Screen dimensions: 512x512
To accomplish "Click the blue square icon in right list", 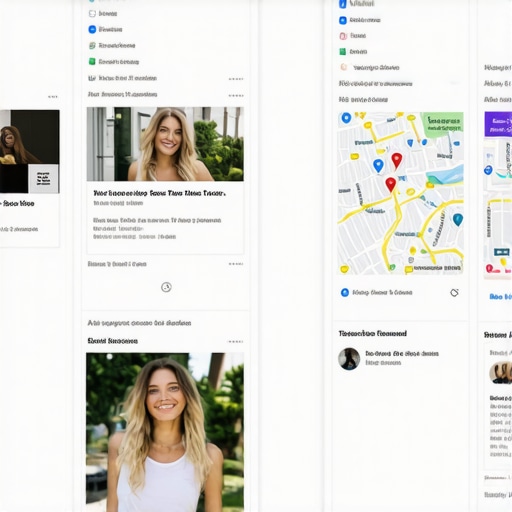I will [343, 20].
